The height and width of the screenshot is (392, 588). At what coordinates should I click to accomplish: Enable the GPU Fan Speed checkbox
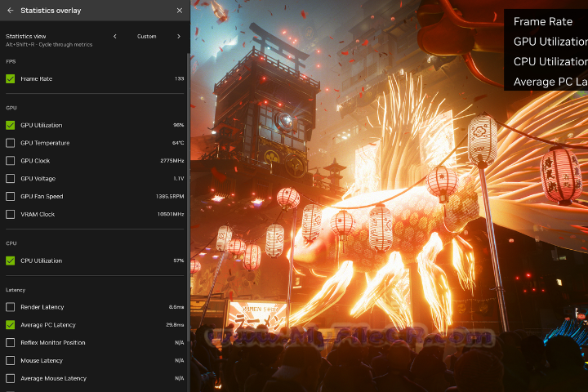pyautogui.click(x=10, y=196)
